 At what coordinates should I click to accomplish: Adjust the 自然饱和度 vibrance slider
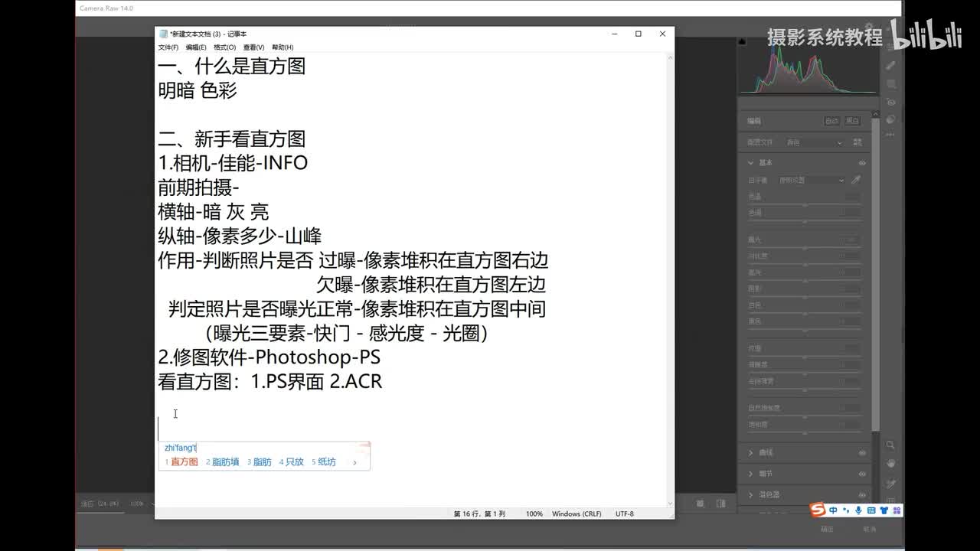[805, 416]
